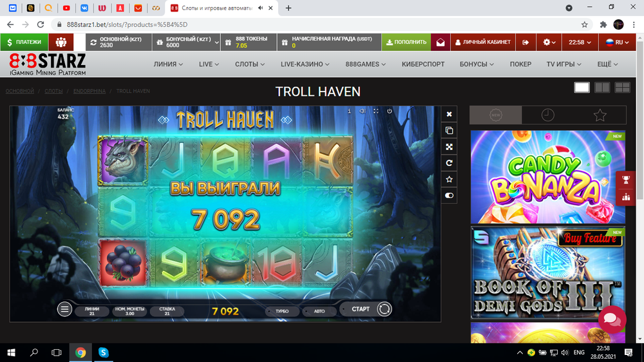Change the number of ЛИНИИ
644x362 pixels.
[x=92, y=311]
